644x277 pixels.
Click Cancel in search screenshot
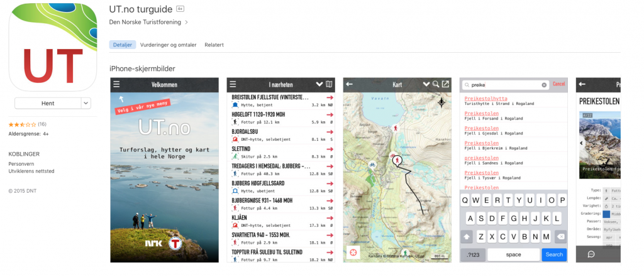(x=558, y=84)
